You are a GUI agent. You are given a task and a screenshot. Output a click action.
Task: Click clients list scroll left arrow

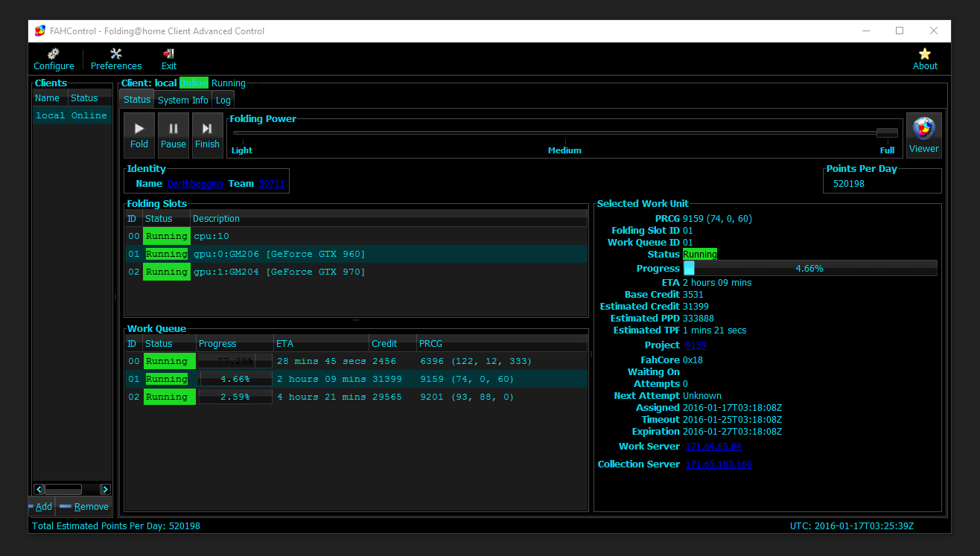coord(39,489)
